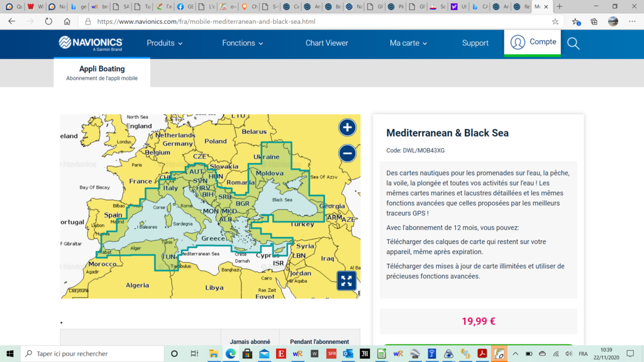Open the Compte account menu
The image size is (644, 362).
pos(533,42)
